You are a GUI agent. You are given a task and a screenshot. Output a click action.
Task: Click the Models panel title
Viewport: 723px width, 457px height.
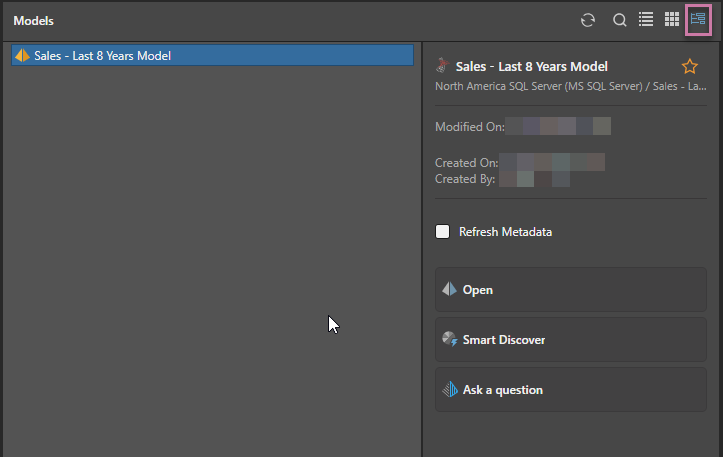34,21
